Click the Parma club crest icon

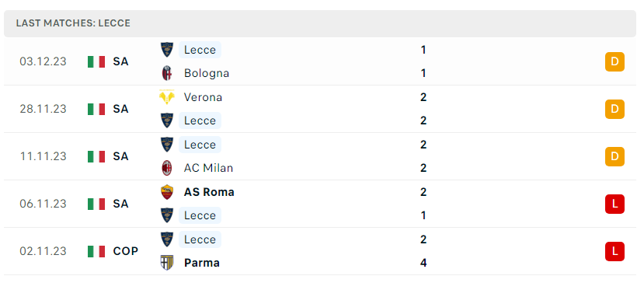(x=167, y=263)
